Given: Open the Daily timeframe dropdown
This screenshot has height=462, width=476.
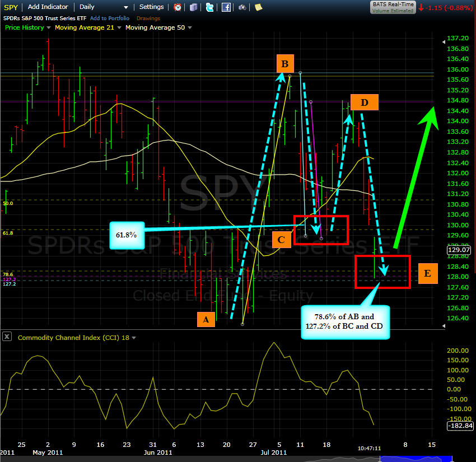Looking at the screenshot, I should pyautogui.click(x=104, y=7).
